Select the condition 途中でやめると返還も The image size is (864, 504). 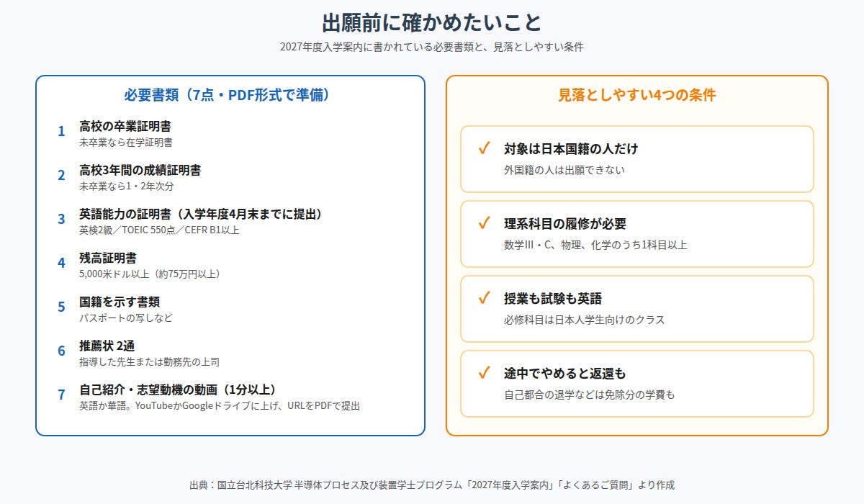565,374
